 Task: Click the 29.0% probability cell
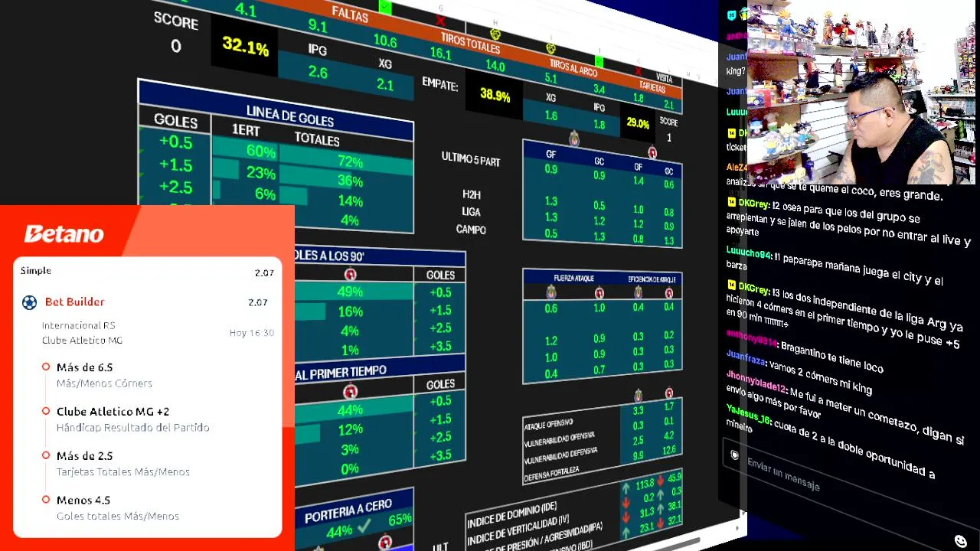(638, 122)
